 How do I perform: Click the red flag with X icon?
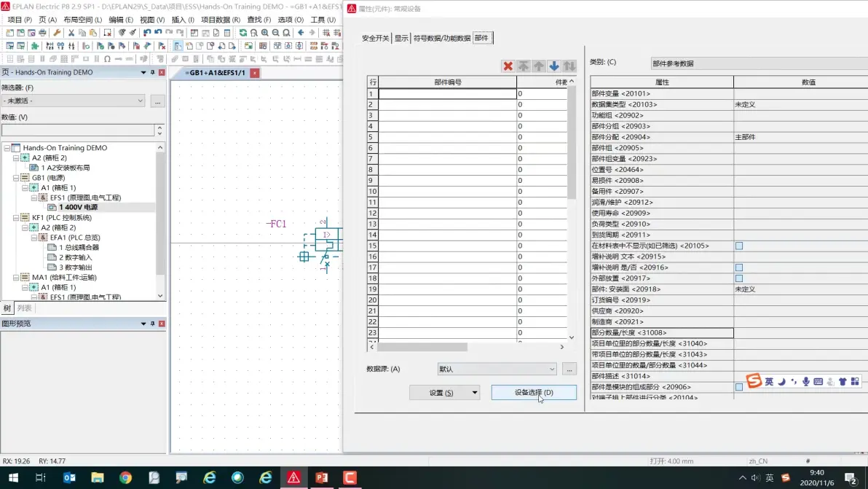click(x=162, y=46)
